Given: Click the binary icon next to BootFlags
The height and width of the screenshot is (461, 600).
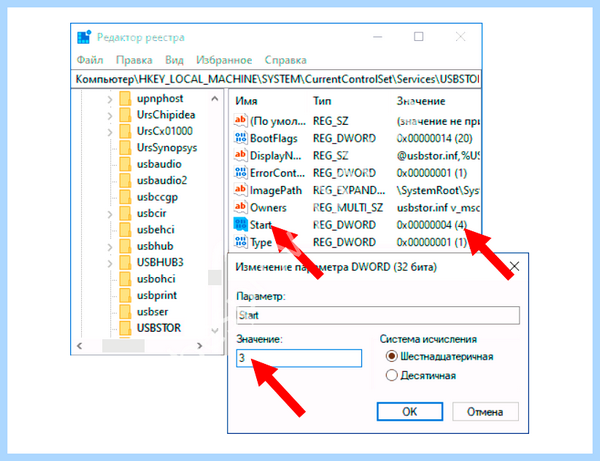Looking at the screenshot, I should [x=240, y=138].
